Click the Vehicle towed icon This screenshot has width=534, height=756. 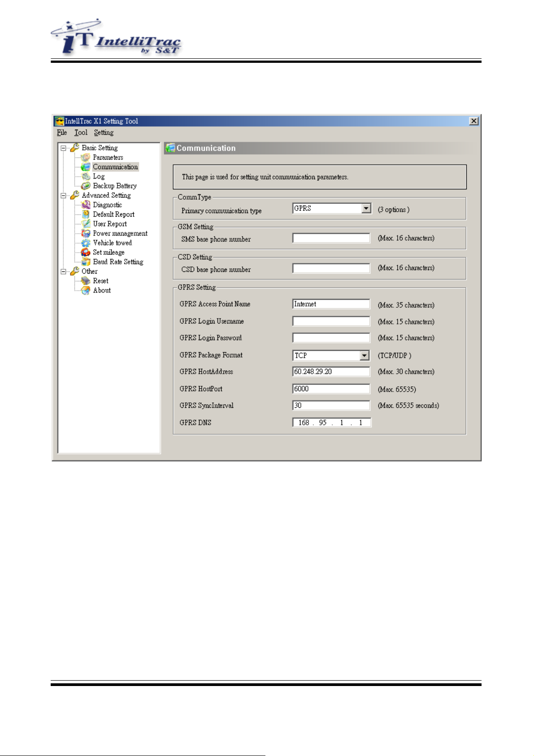(86, 243)
